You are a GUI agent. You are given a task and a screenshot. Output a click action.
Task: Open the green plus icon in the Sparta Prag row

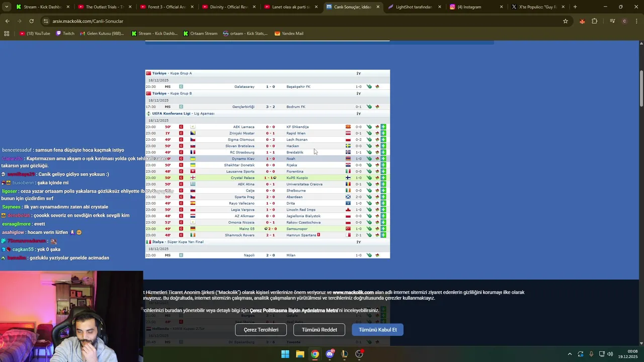coord(383,197)
